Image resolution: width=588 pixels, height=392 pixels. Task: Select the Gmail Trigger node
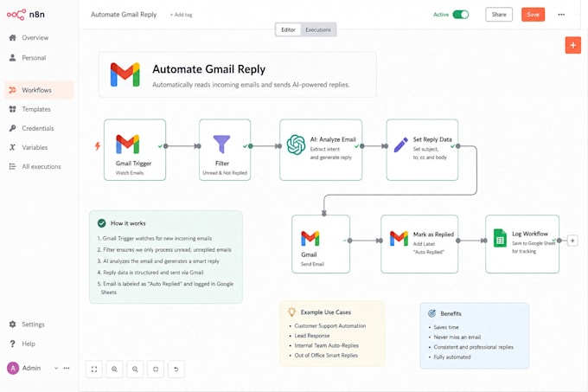click(135, 150)
